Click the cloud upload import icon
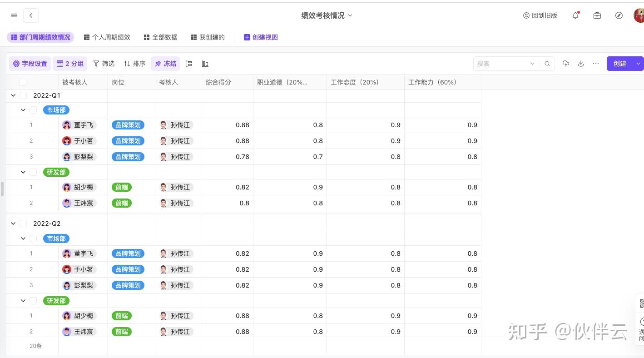Viewport: 644px width, 358px height. point(566,64)
